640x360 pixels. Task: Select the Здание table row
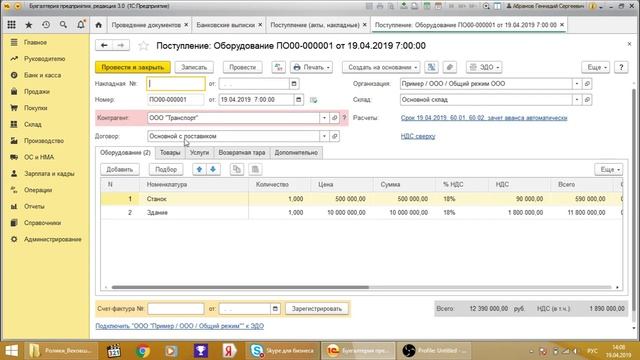click(x=362, y=213)
